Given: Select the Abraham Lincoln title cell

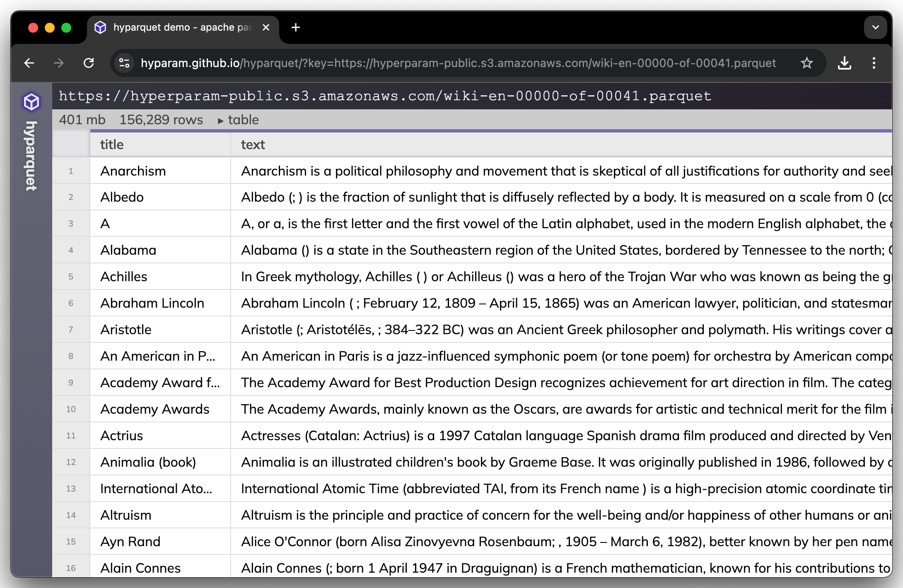Looking at the screenshot, I should (x=152, y=303).
